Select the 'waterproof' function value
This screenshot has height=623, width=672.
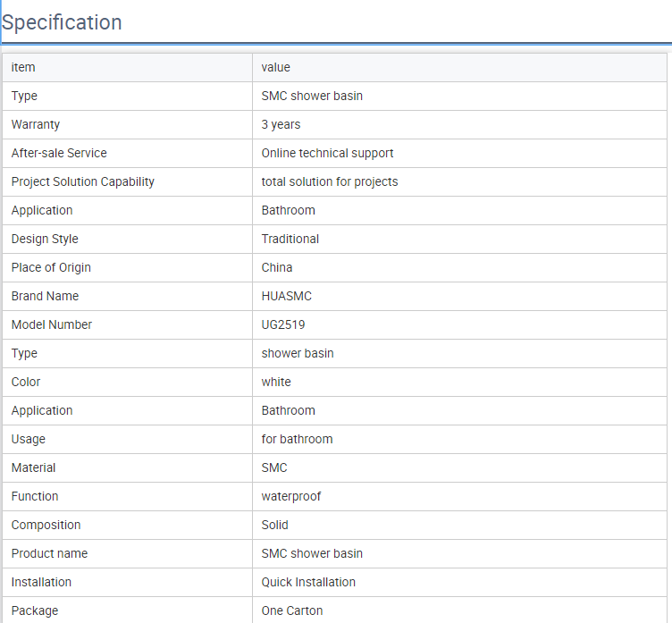click(x=291, y=496)
